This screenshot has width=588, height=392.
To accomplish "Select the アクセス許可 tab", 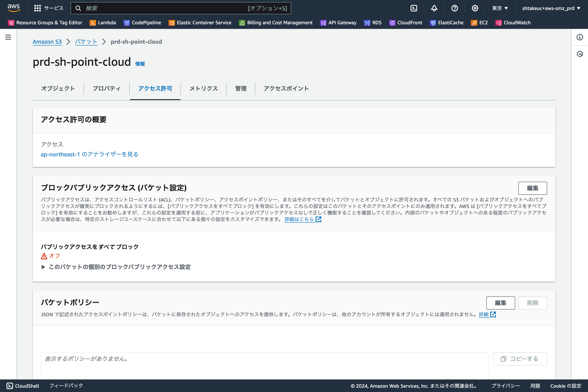I will click(x=155, y=88).
